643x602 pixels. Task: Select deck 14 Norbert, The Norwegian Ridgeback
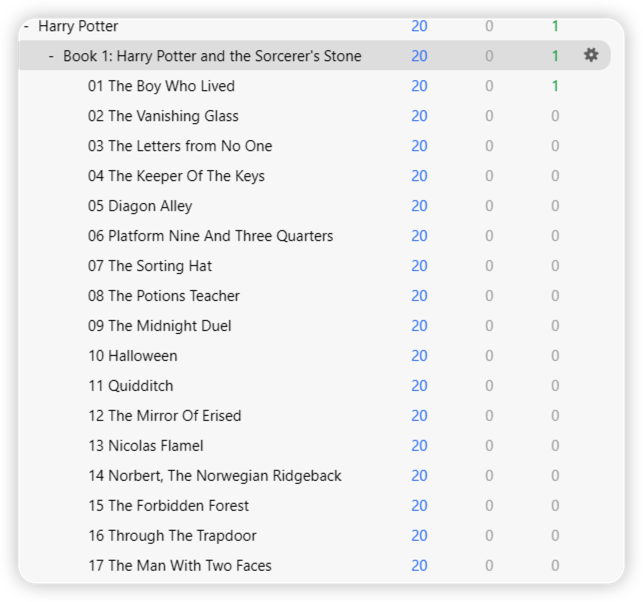215,476
